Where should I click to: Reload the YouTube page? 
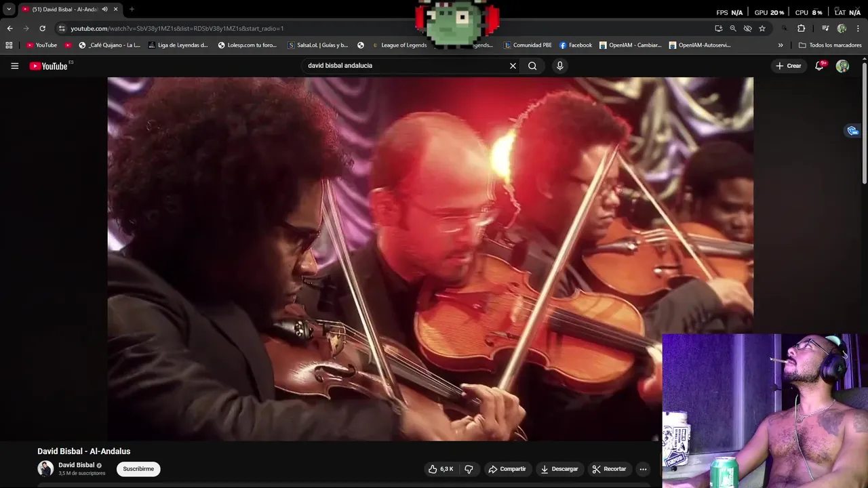click(42, 28)
